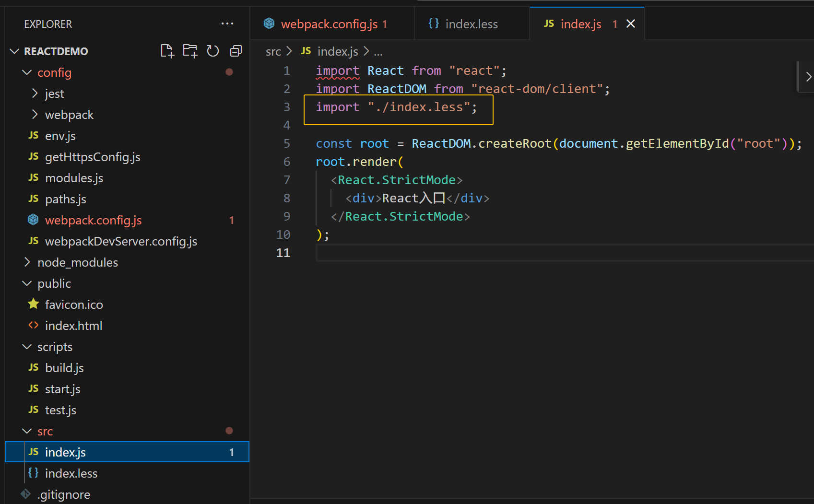Click the New File icon in Explorer
Viewport: 814px width, 504px height.
tap(167, 51)
